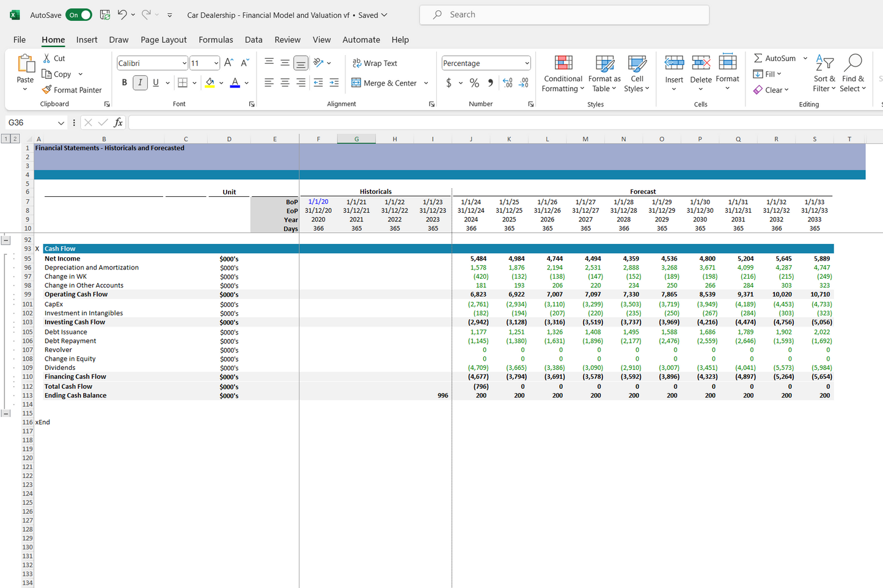This screenshot has width=883, height=588.
Task: Switch to the Page Layout tab
Action: click(x=163, y=40)
